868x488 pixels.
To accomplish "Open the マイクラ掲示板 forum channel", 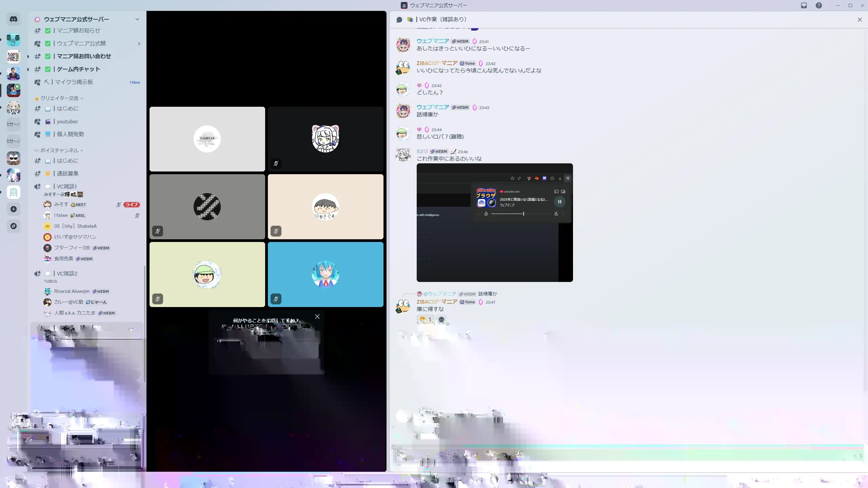I will (x=75, y=82).
